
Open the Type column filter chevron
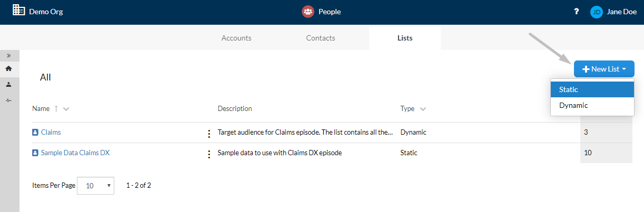point(423,109)
